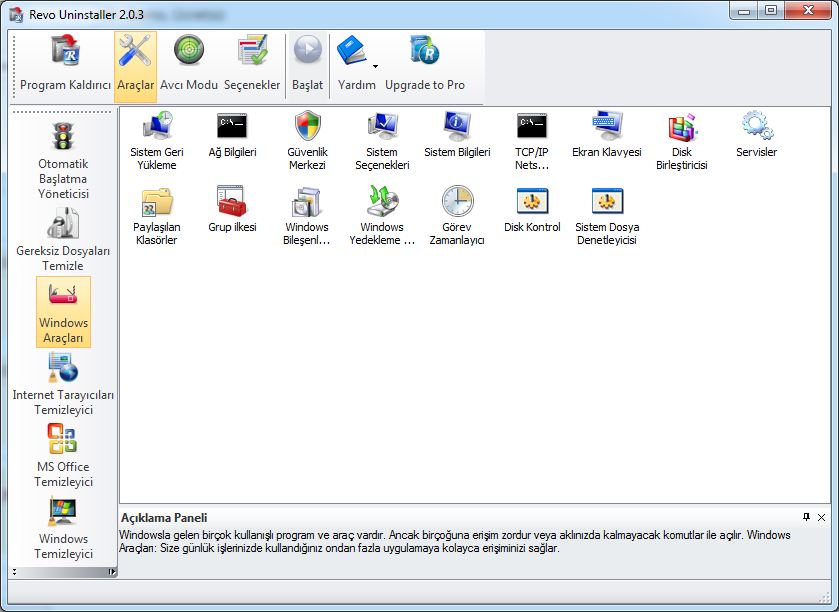Image resolution: width=839 pixels, height=612 pixels.
Task: Maximize the Revo Uninstaller window
Action: pos(771,10)
